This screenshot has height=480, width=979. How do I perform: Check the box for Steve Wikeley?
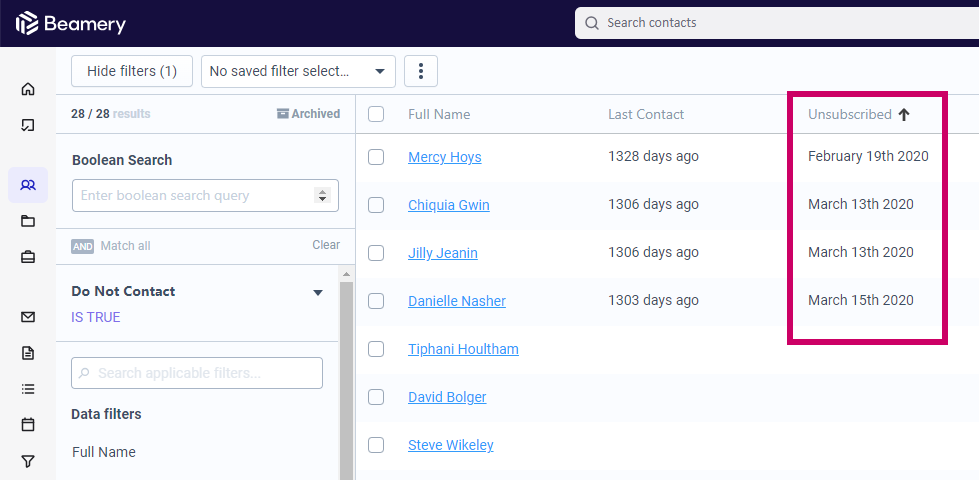[376, 445]
